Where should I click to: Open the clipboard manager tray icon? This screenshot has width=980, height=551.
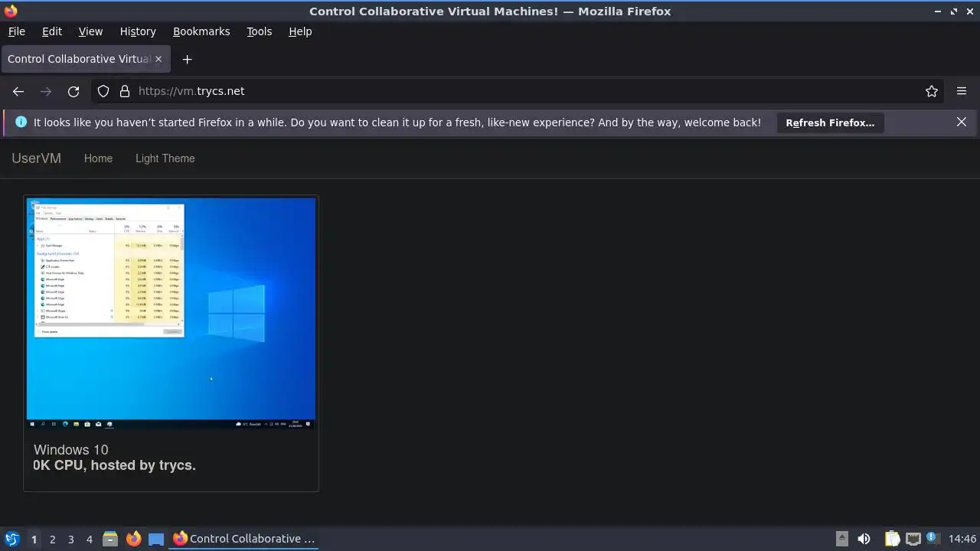coord(892,539)
